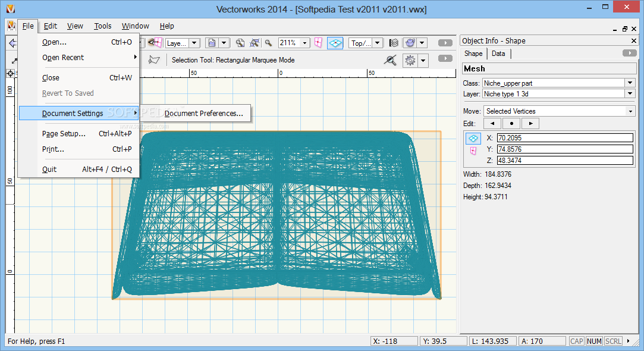Open the Help menu

[167, 26]
